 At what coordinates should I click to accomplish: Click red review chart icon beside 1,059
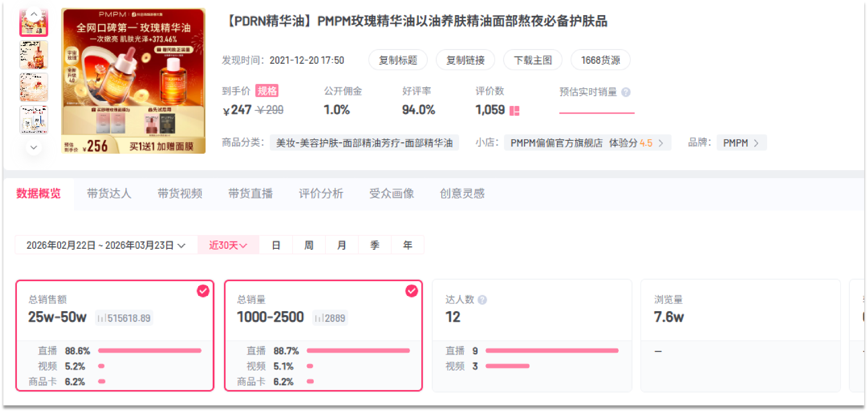514,110
